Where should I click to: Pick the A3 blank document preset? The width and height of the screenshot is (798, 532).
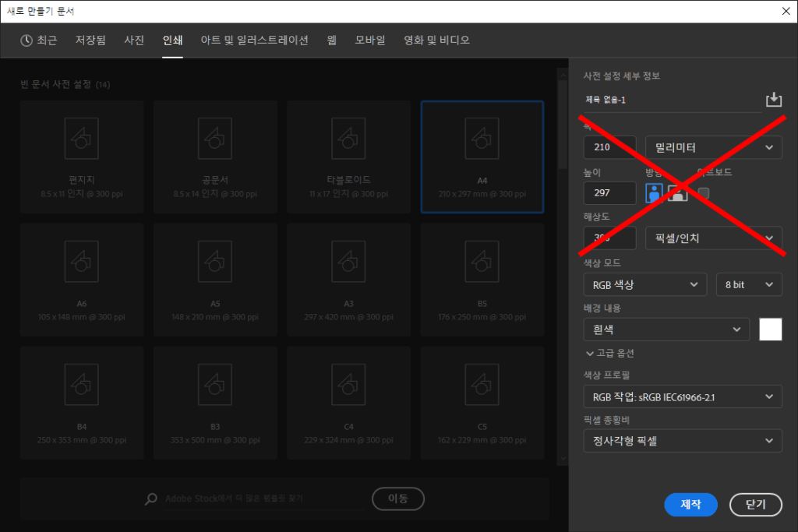click(348, 261)
